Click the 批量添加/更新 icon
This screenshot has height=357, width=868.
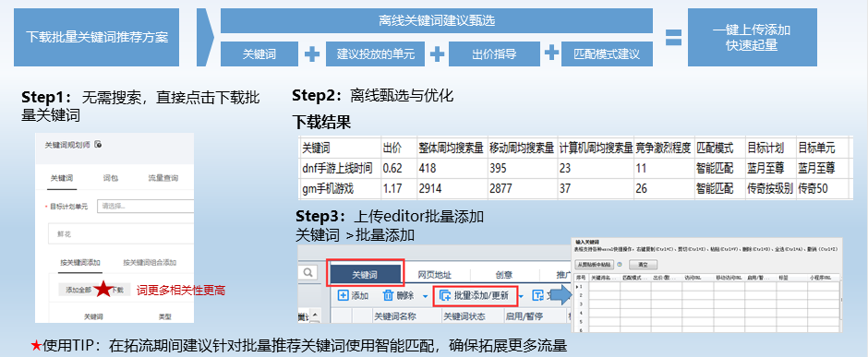(x=444, y=296)
